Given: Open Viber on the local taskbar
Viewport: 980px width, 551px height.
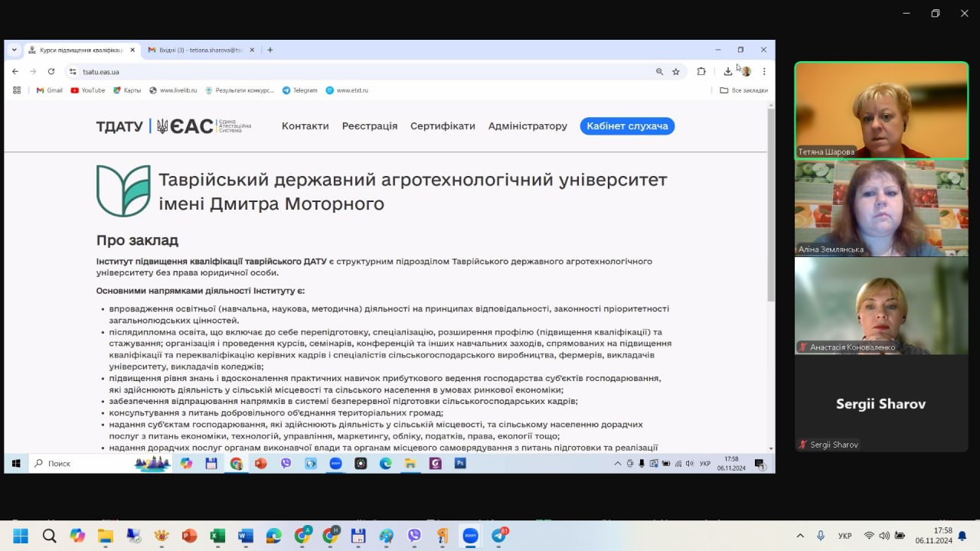Looking at the screenshot, I should pyautogui.click(x=414, y=536).
